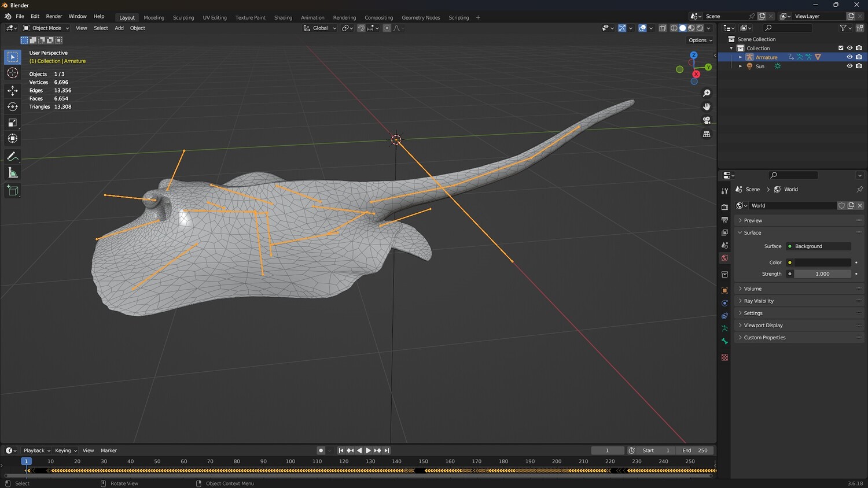868x488 pixels.
Task: Expand the Volume panel
Action: [x=752, y=289]
